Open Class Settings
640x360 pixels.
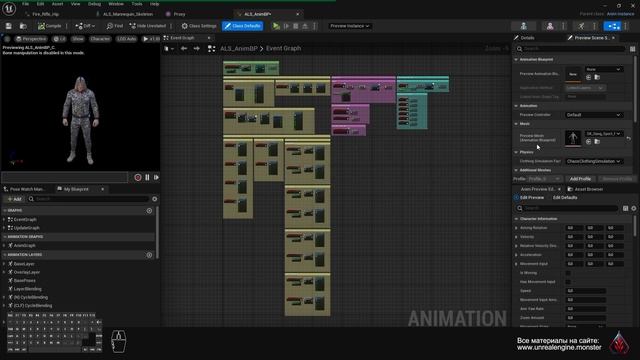tap(199, 26)
